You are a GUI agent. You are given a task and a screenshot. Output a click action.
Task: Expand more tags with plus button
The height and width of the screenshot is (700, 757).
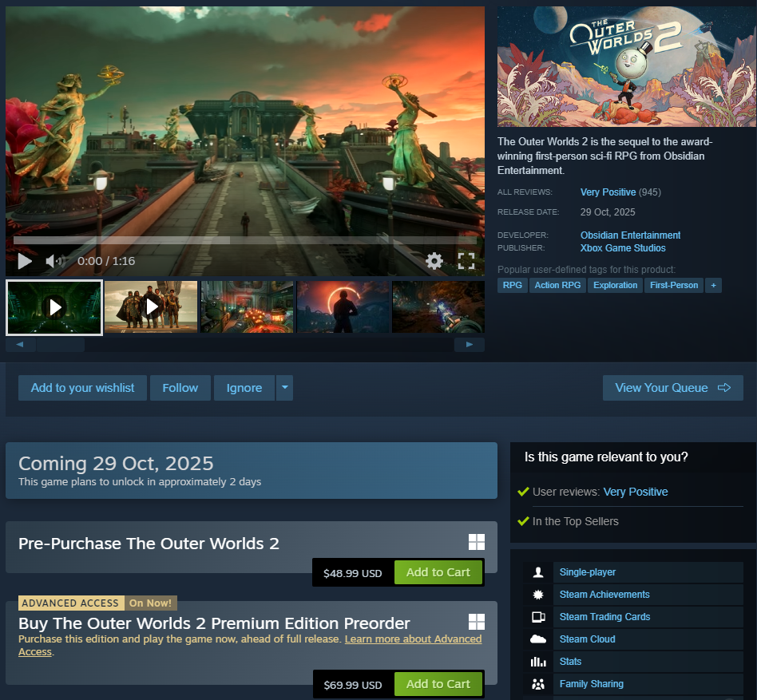[713, 285]
